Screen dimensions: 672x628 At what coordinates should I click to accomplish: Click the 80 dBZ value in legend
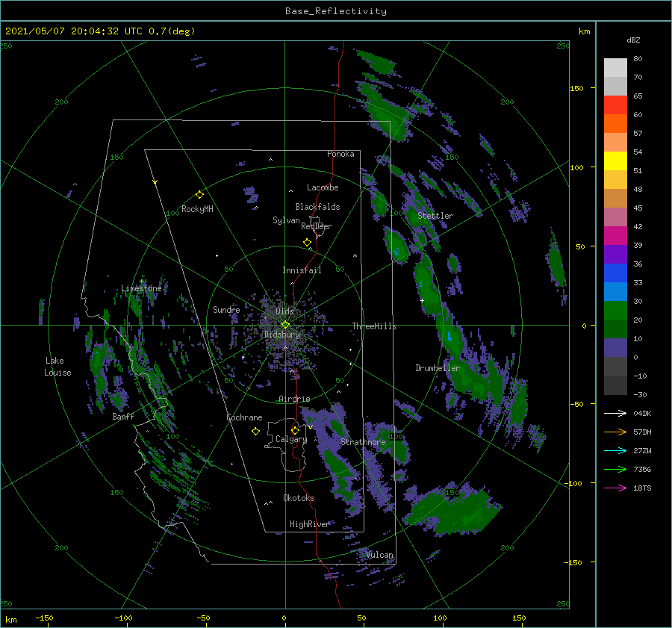[638, 59]
